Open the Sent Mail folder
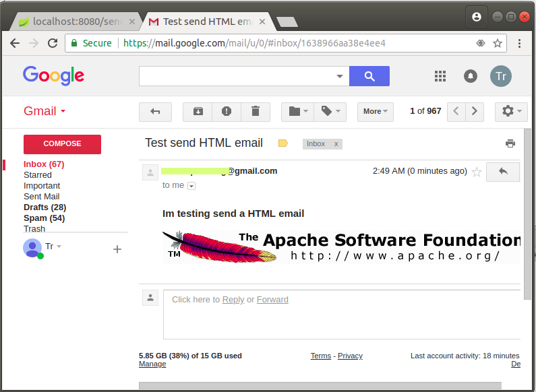Image resolution: width=536 pixels, height=392 pixels. click(41, 197)
